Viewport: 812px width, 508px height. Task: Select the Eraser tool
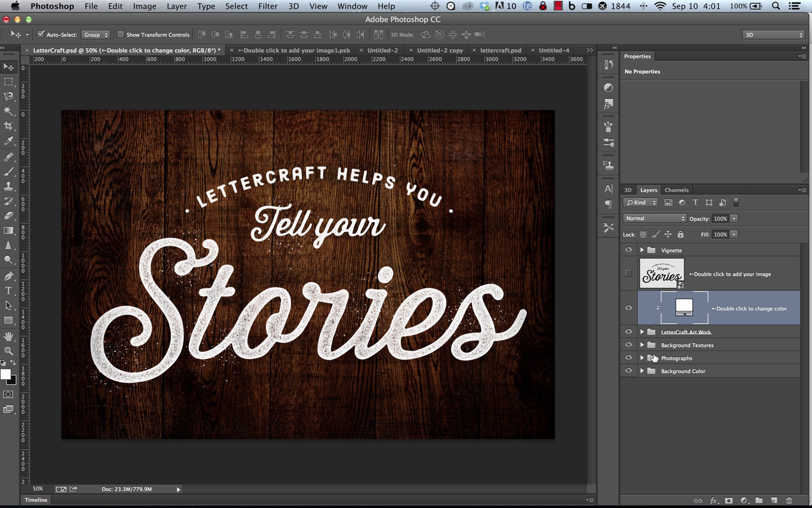pos(8,215)
